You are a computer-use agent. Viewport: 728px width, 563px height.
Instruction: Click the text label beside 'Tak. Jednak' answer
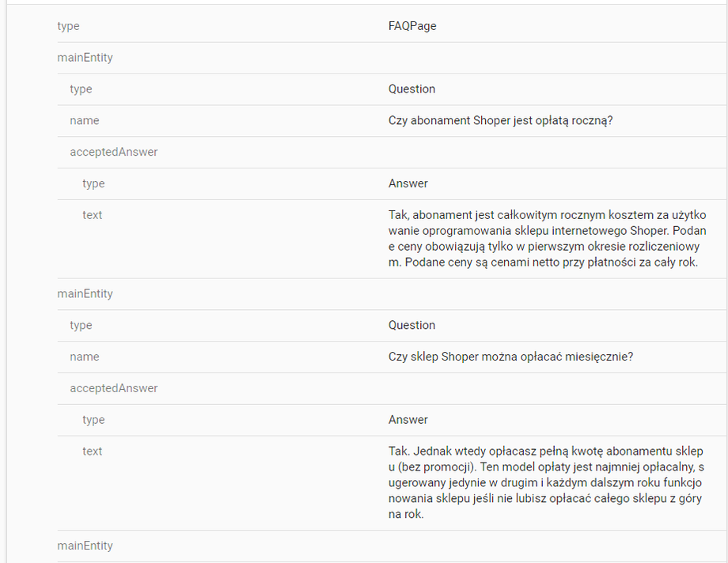pos(93,452)
